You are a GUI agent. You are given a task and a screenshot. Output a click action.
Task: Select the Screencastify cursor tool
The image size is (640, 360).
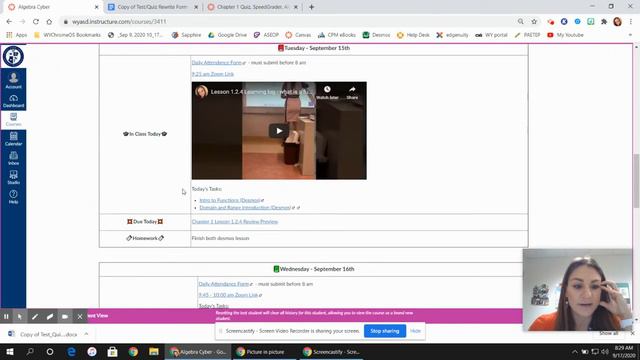tap(20, 316)
